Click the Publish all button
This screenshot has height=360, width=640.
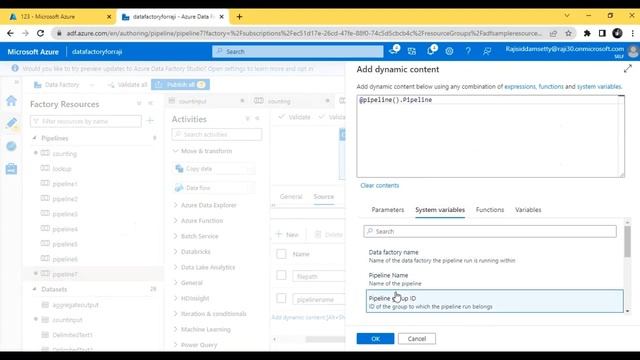(x=180, y=84)
